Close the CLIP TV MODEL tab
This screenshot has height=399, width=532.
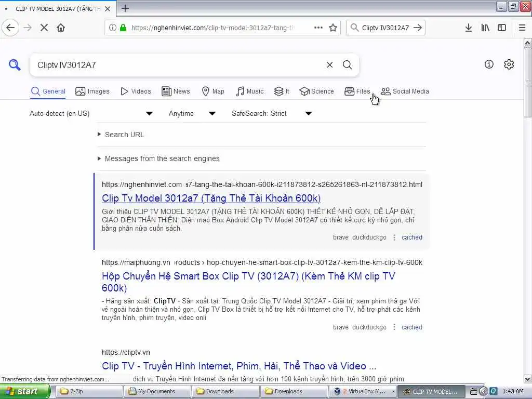coord(108,9)
